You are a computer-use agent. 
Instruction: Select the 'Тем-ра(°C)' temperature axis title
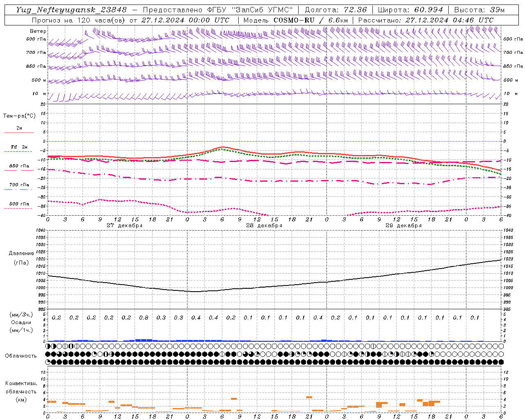pos(19,116)
